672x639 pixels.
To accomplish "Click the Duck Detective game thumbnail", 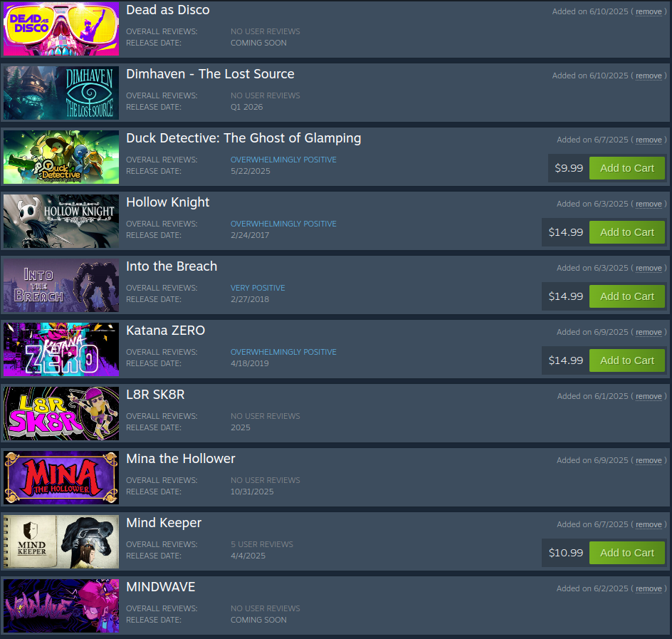I will pyautogui.click(x=61, y=157).
